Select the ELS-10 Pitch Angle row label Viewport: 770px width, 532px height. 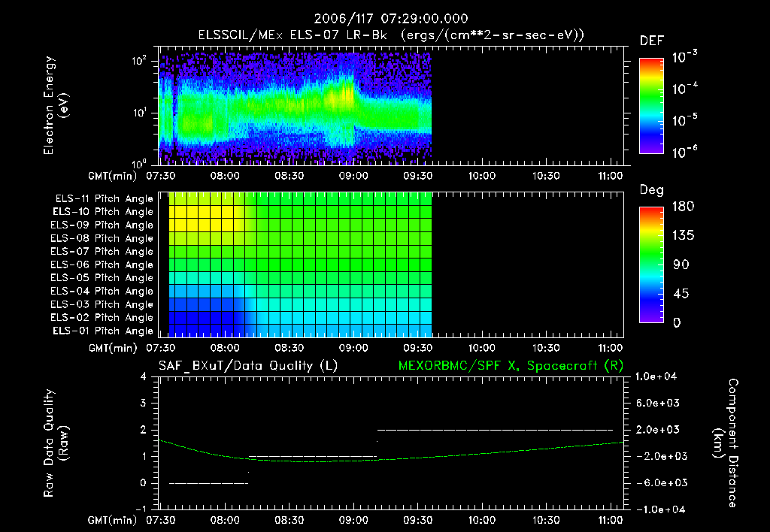click(103, 212)
